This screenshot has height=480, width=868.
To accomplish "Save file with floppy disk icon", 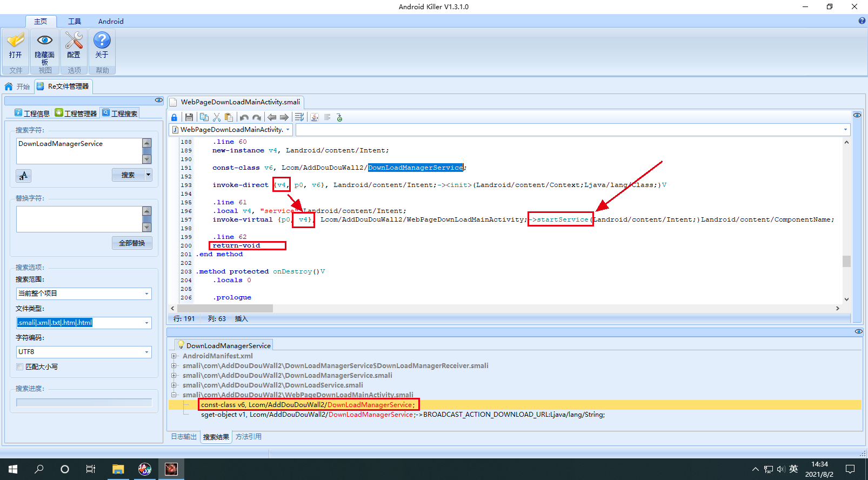I will pos(189,117).
